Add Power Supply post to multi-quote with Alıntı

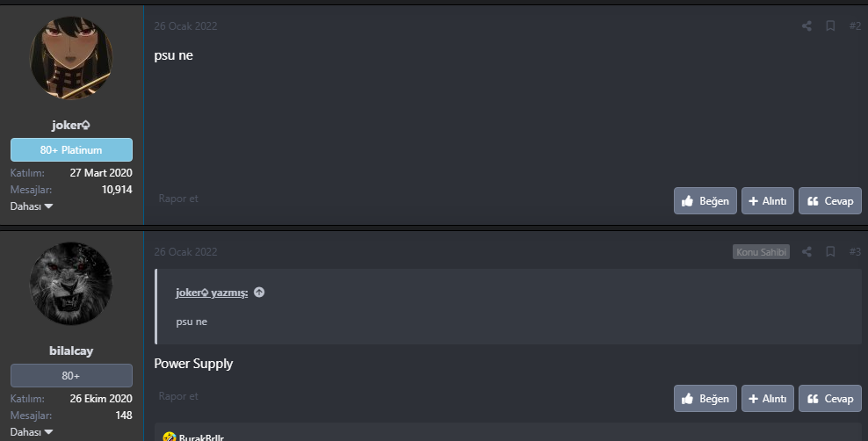[768, 399]
